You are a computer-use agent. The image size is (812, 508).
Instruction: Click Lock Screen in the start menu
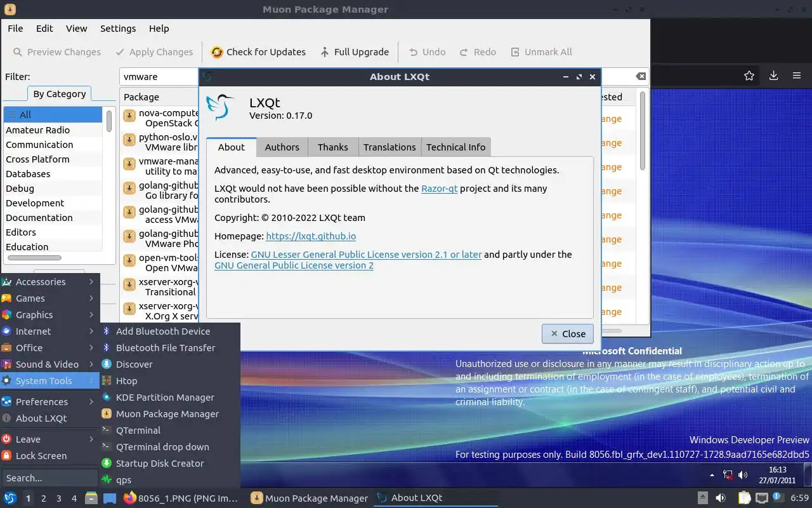(x=49, y=455)
